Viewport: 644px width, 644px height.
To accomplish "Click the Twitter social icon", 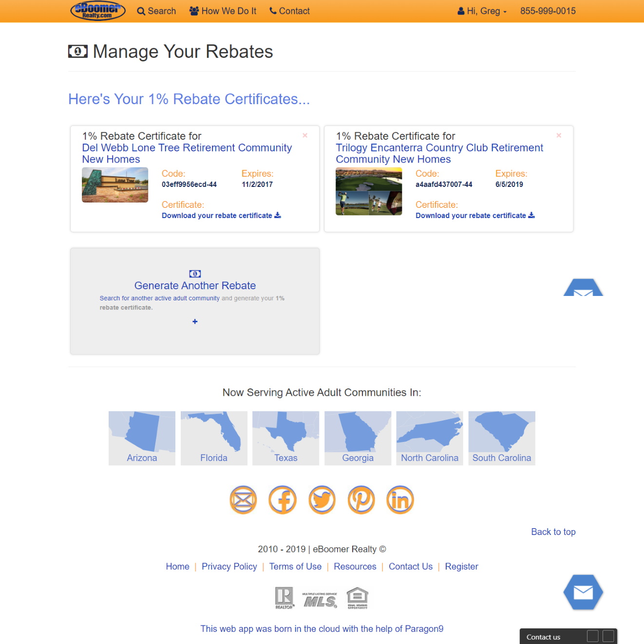I will (322, 500).
